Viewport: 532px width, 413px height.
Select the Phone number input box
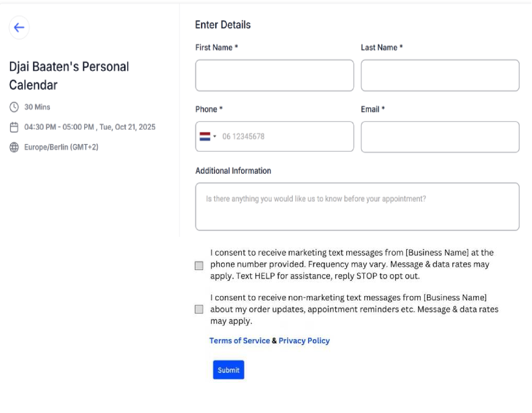285,137
